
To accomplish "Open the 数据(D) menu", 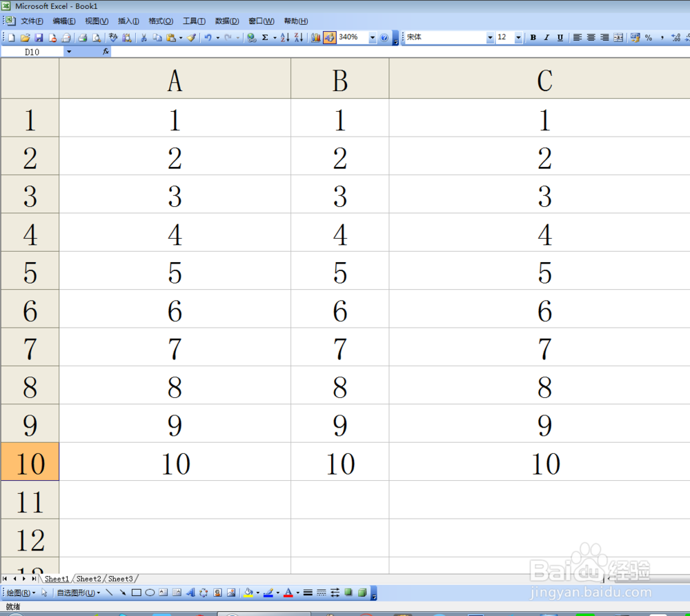I will tap(227, 21).
